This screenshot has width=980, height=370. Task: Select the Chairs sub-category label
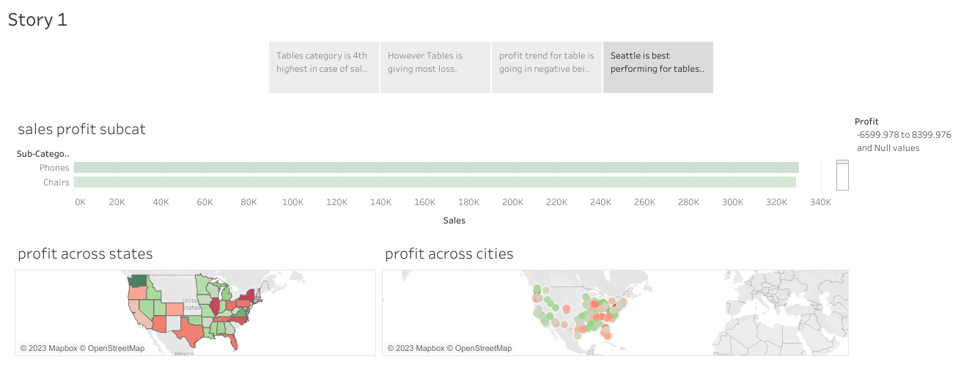[56, 182]
